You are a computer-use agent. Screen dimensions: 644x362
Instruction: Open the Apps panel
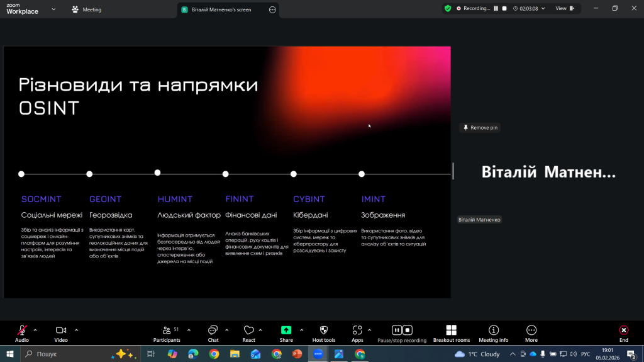pyautogui.click(x=357, y=331)
